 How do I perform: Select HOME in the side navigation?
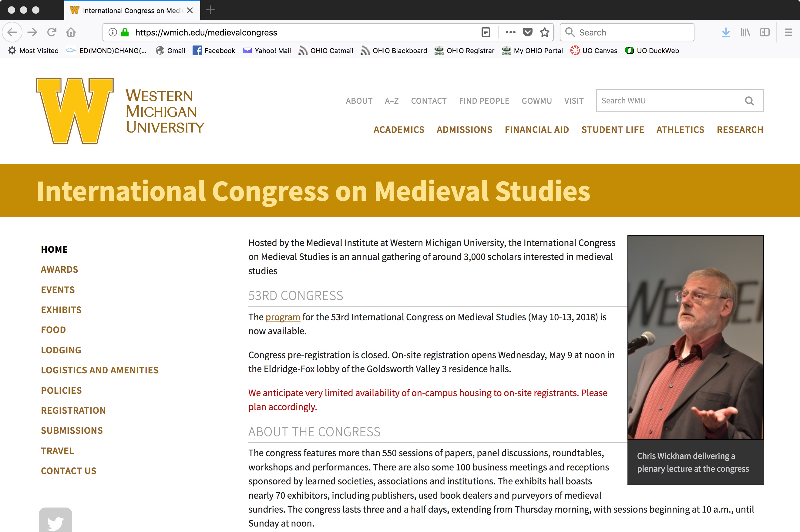(x=54, y=249)
